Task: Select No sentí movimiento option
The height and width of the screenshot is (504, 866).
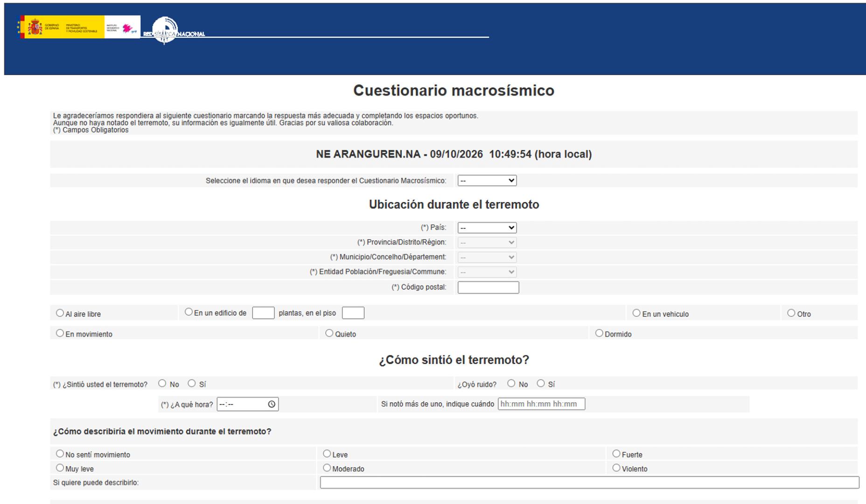Action: tap(60, 454)
